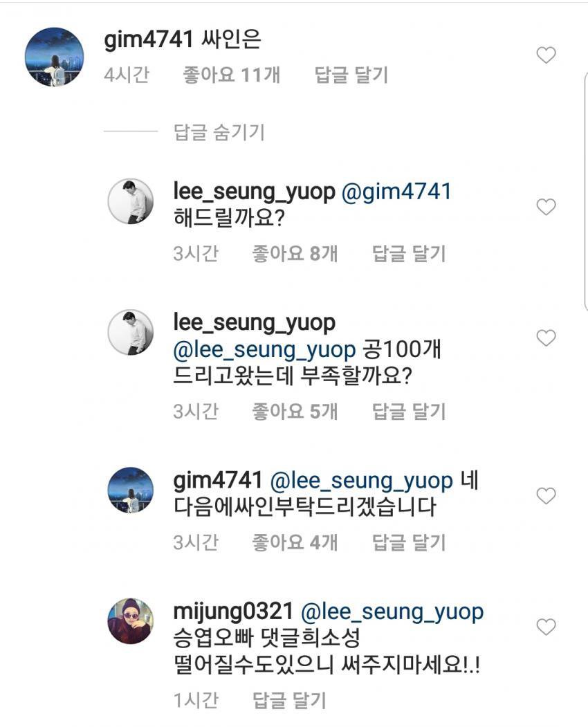Tap lee_seung_yuop's avatar beside the "해드릴까요?" reply
Image resolution: width=588 pixels, height=727 pixels.
point(131,201)
